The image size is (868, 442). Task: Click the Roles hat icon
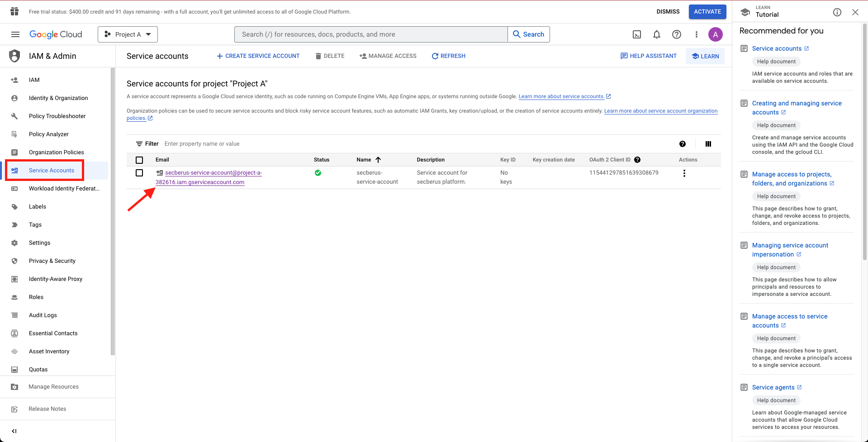(14, 297)
